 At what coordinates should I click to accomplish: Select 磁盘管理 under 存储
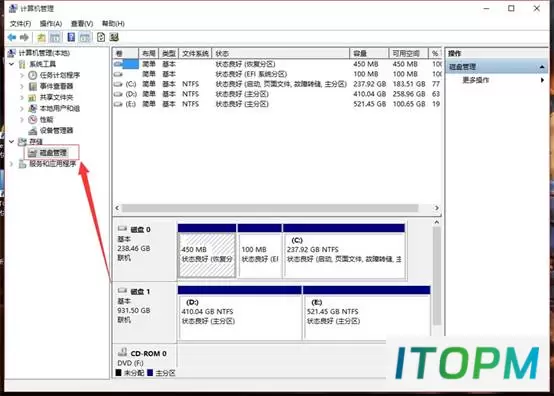[53, 153]
